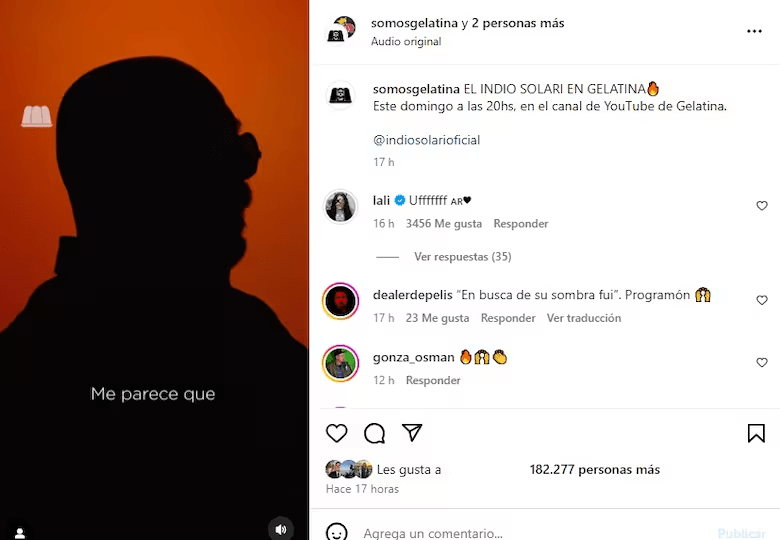Share the post via paper plane icon
Screen dimensions: 780x540
[x=412, y=433]
